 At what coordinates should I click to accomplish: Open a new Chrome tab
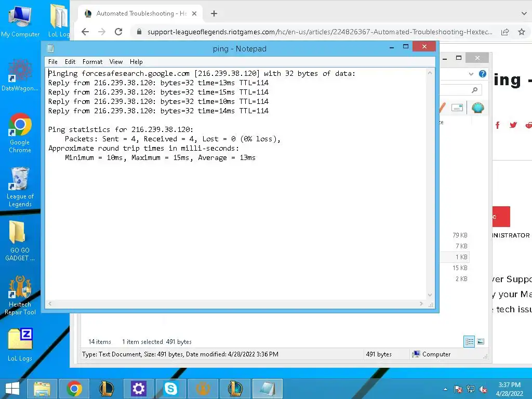pos(214,14)
